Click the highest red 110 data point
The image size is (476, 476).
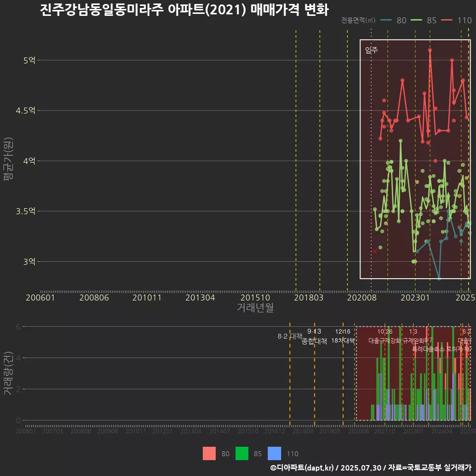pyautogui.click(x=430, y=50)
